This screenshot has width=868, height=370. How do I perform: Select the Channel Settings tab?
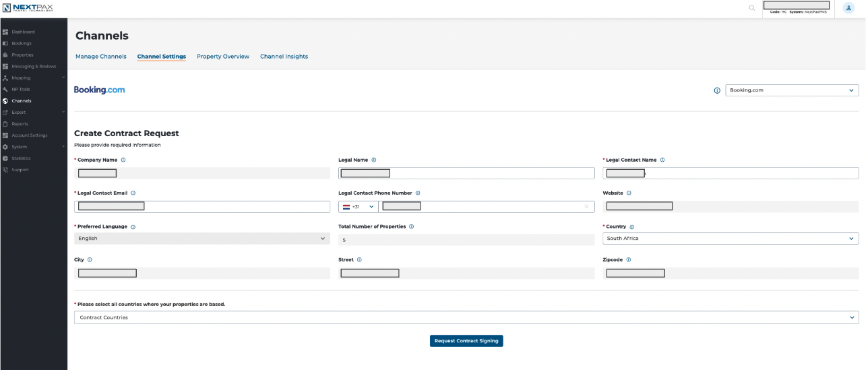(x=162, y=57)
